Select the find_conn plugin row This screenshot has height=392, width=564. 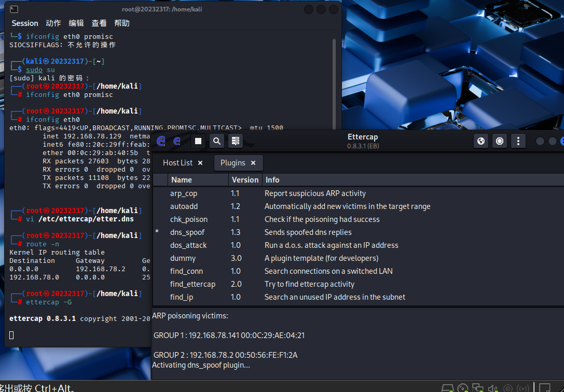358,271
